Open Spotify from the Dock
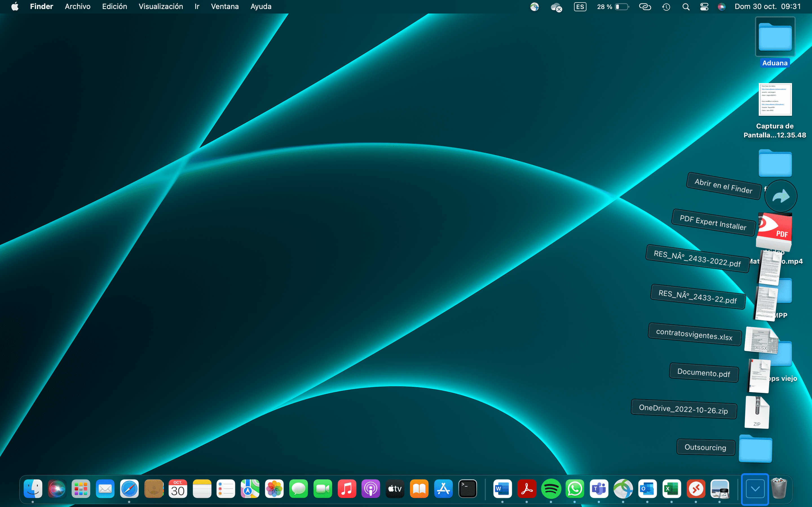The width and height of the screenshot is (812, 507). (551, 489)
